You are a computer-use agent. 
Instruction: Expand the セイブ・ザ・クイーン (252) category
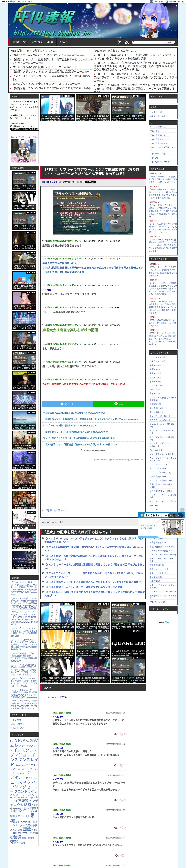151,497
